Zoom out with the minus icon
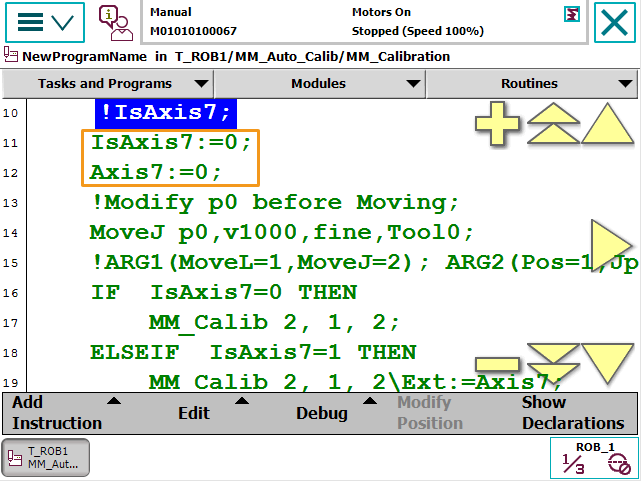The width and height of the screenshot is (642, 481). pos(497,365)
